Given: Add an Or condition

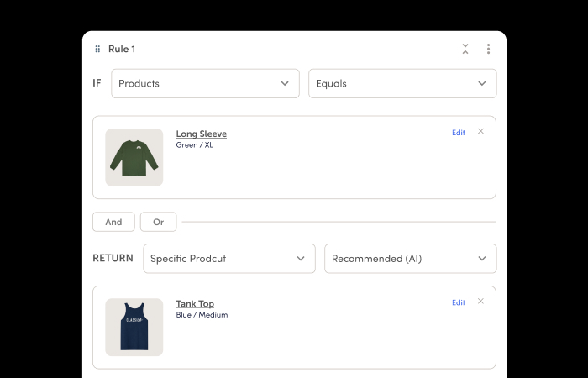Looking at the screenshot, I should tap(158, 222).
